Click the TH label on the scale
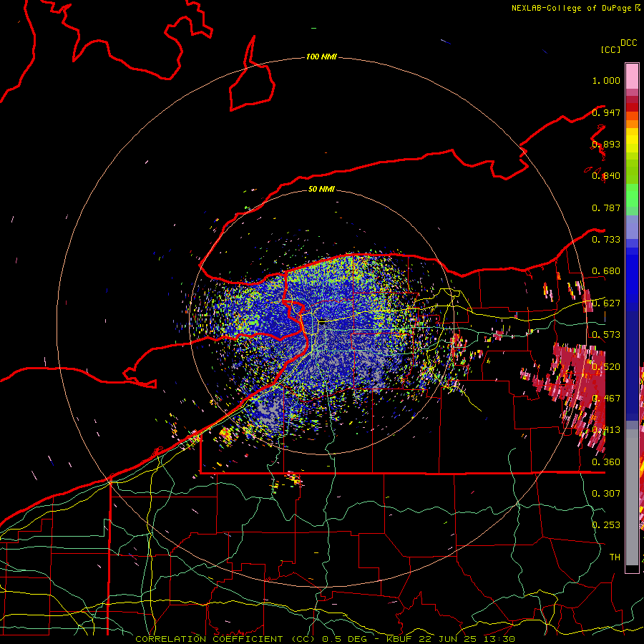Screen dimensions: 644x644 coord(615,557)
